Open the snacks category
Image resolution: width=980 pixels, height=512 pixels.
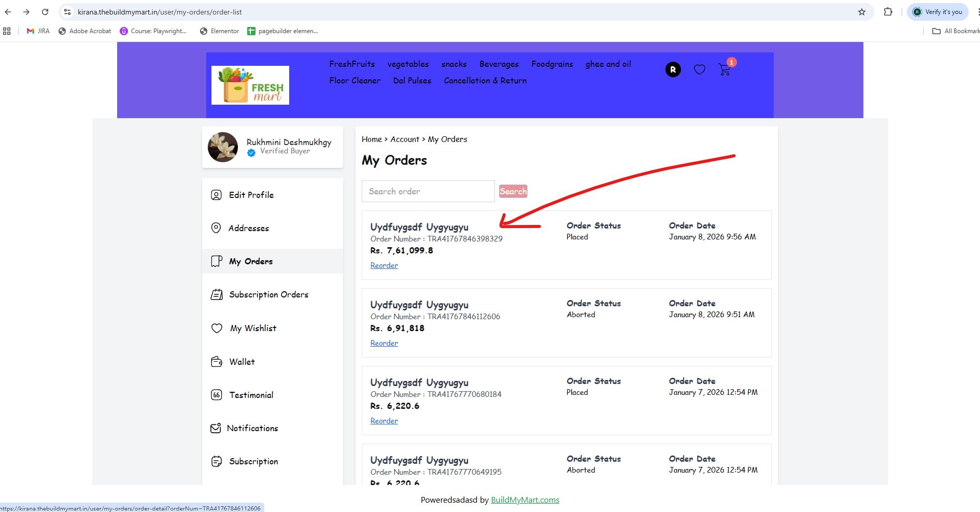[x=454, y=64]
